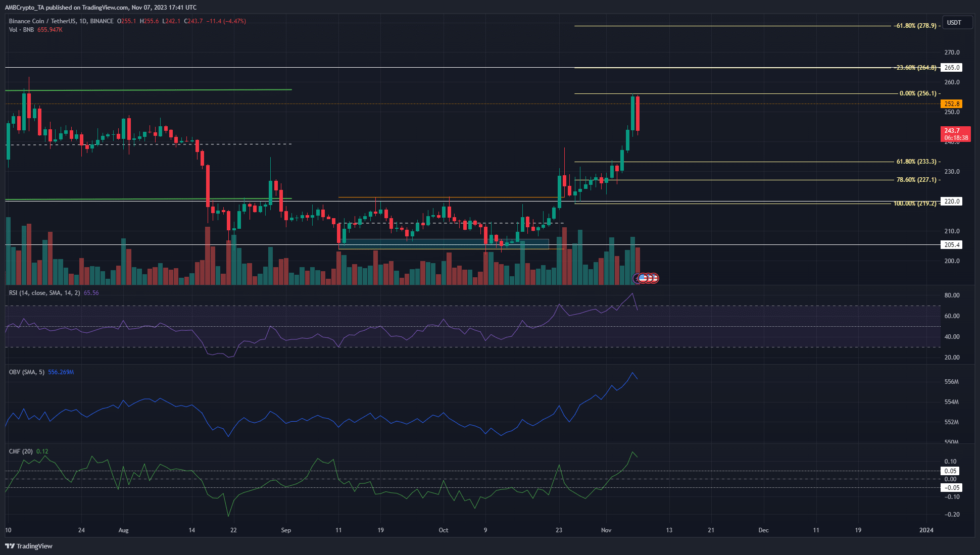Select the OBV (SMA, 5) indicator label
This screenshot has width=980, height=555.
(x=27, y=372)
